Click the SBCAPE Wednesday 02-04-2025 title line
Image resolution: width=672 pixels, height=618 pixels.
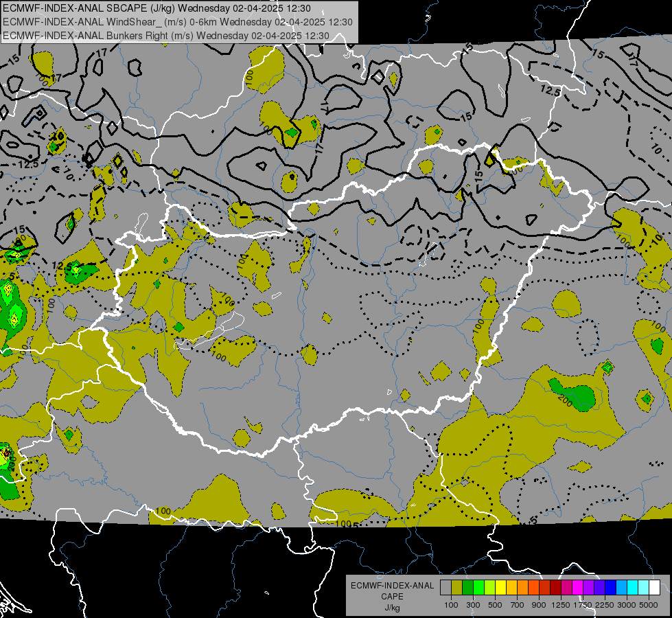coord(157,8)
